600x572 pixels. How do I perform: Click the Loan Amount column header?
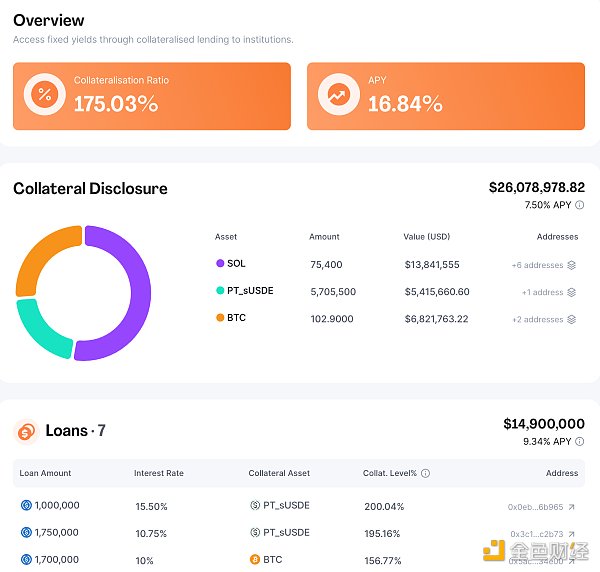(x=45, y=473)
